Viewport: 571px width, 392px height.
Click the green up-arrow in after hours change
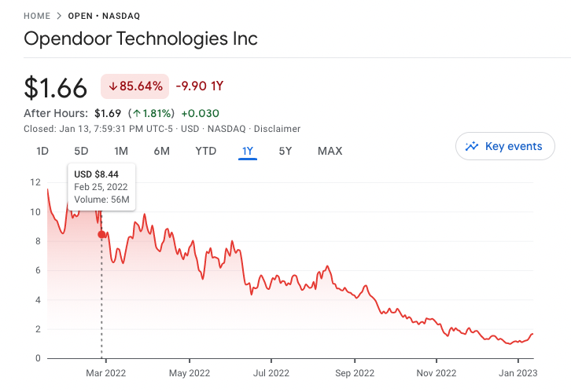[137, 113]
